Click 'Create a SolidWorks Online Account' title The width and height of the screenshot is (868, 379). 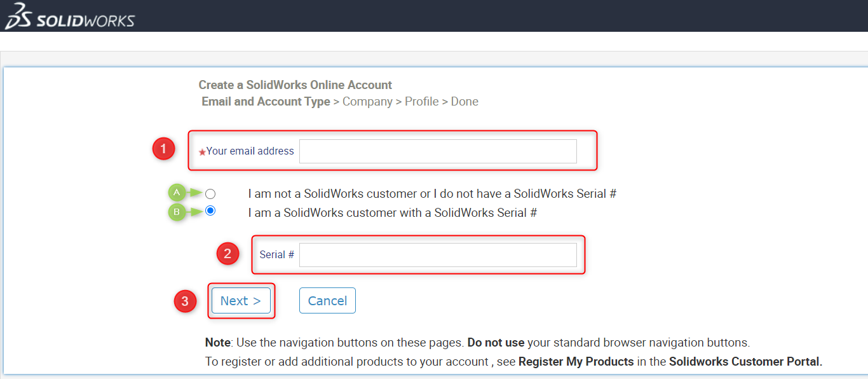click(295, 85)
